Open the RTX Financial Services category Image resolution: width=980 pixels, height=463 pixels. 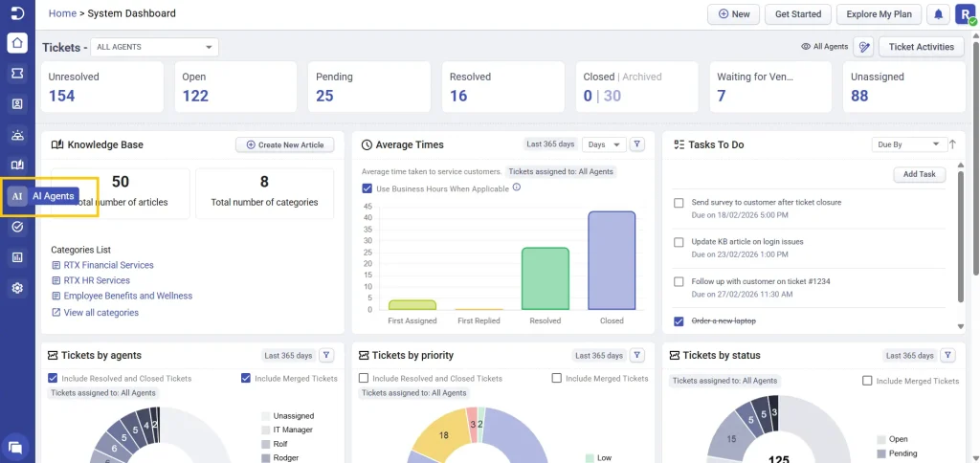(x=108, y=265)
